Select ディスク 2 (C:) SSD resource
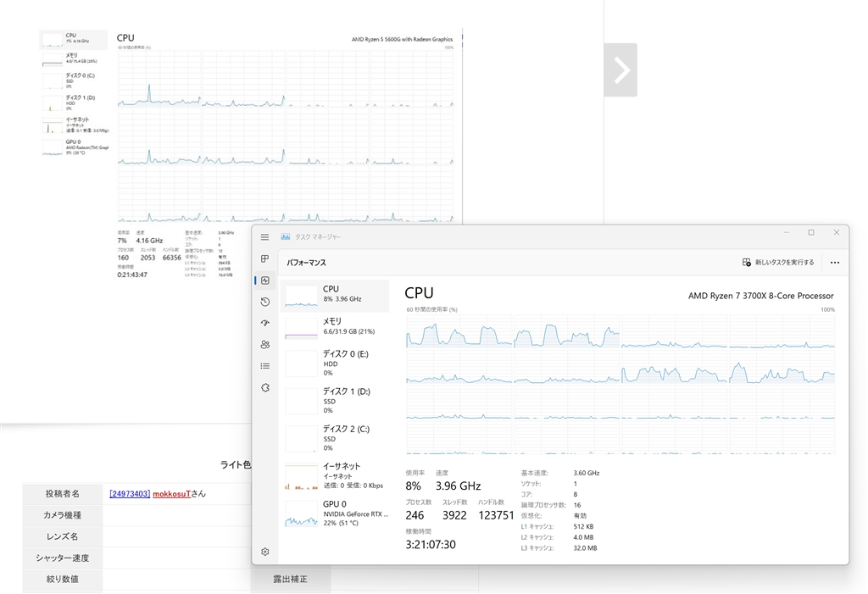 (x=335, y=438)
